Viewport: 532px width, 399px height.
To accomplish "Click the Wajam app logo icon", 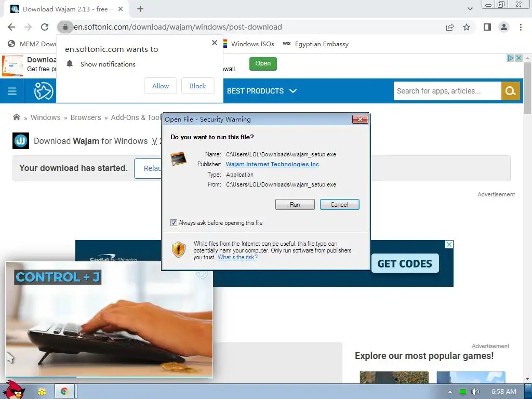I will click(21, 141).
